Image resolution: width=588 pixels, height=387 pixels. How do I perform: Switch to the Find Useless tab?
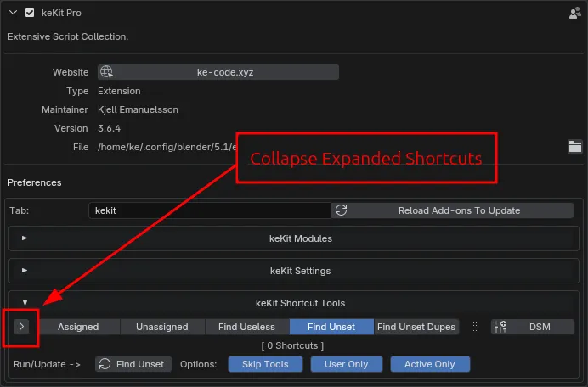coord(246,327)
